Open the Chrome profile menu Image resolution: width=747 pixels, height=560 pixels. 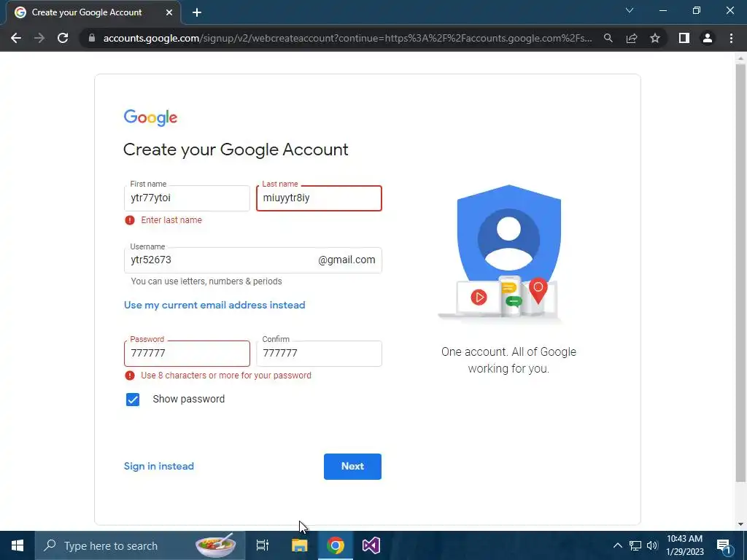[708, 38]
